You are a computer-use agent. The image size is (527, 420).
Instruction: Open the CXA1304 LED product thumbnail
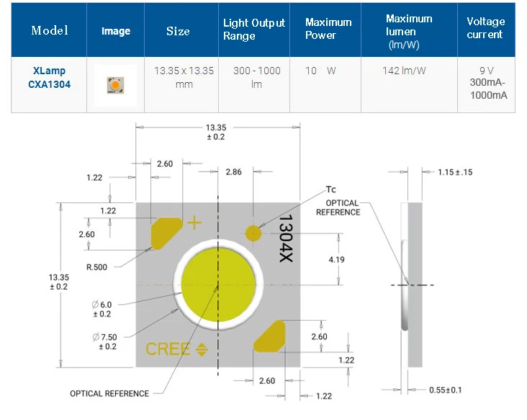(115, 85)
